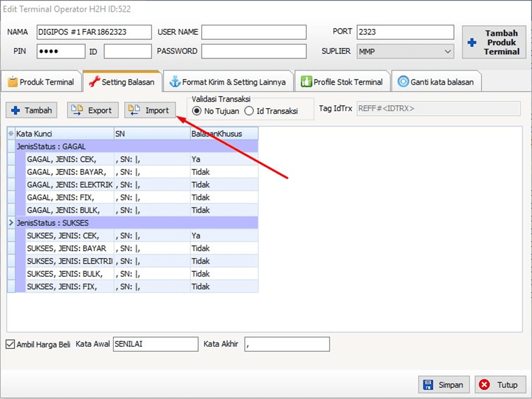The height and width of the screenshot is (399, 532).
Task: Open the SUPLIER dropdown showing MMP
Action: coord(447,51)
